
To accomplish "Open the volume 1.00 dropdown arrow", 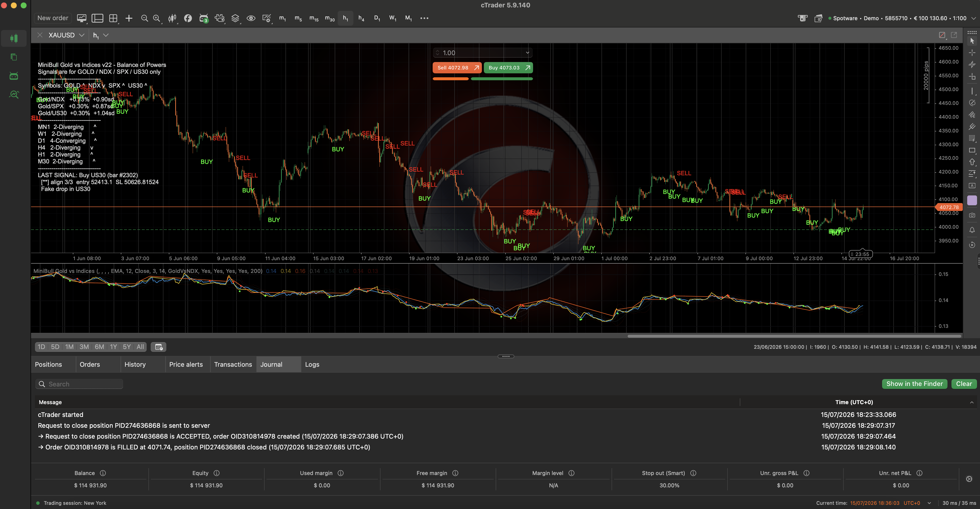I will [527, 53].
